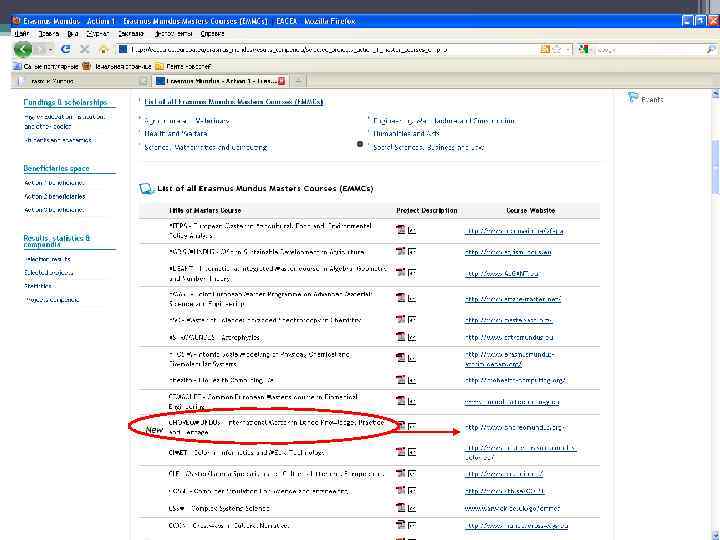Open the Choreomundus course website link

point(515,428)
